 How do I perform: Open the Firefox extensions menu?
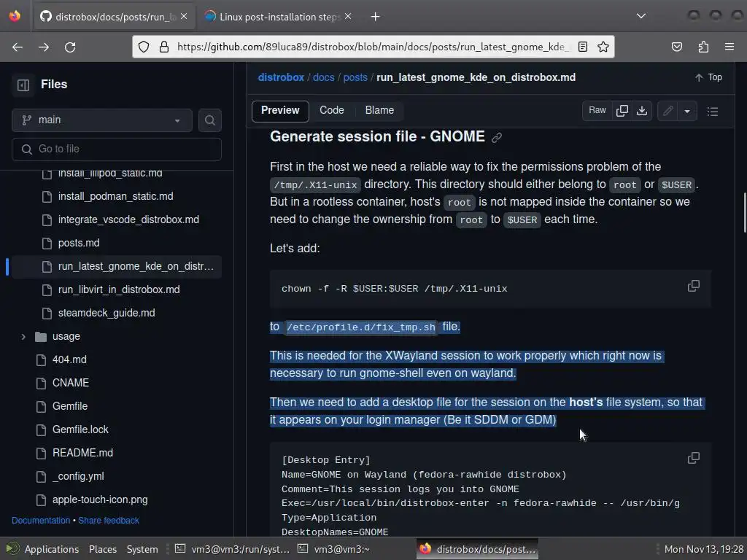pos(703,47)
